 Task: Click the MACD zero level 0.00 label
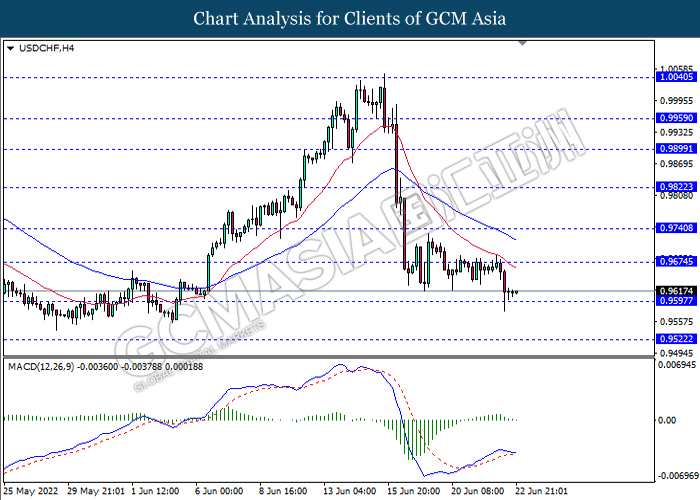(x=667, y=420)
